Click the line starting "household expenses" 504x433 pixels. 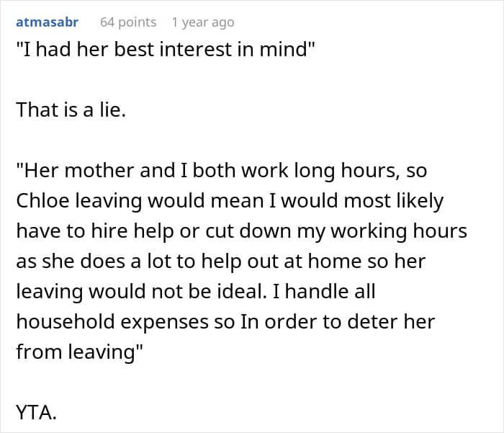[225, 321]
